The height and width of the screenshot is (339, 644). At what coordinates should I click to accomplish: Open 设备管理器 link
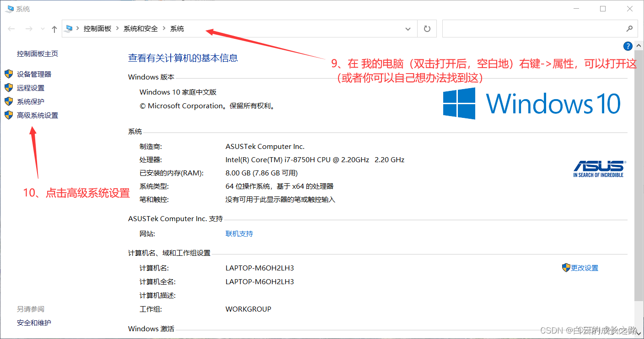coord(34,74)
